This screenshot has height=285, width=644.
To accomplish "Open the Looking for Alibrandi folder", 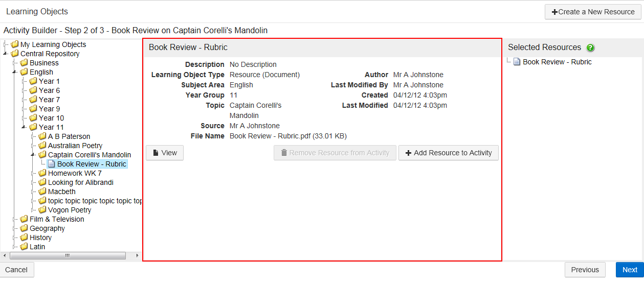I will click(x=80, y=182).
